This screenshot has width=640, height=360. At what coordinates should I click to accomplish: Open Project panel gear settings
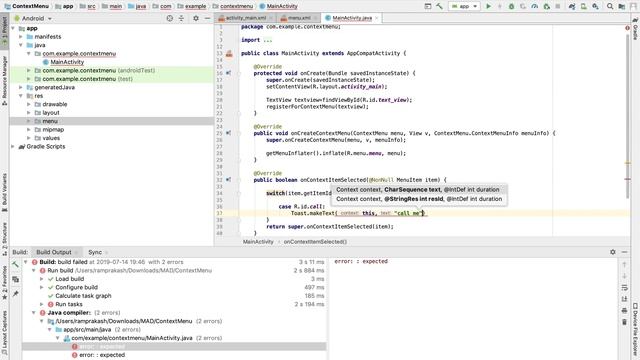(x=196, y=18)
